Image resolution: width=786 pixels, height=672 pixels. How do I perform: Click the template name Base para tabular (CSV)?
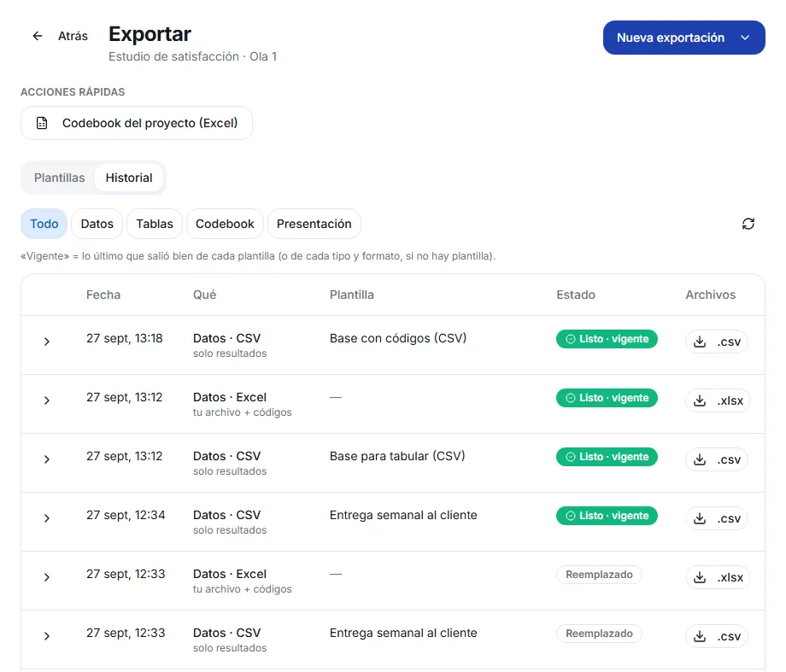tap(397, 456)
